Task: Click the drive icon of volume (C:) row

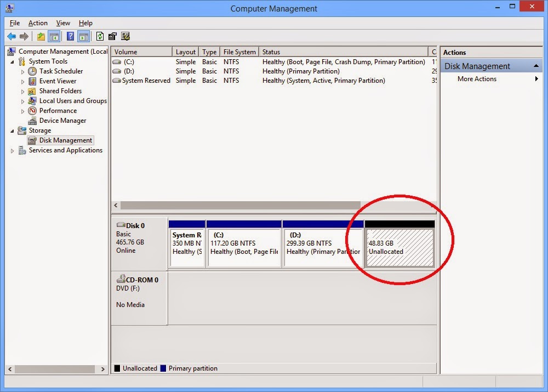Action: [x=117, y=62]
